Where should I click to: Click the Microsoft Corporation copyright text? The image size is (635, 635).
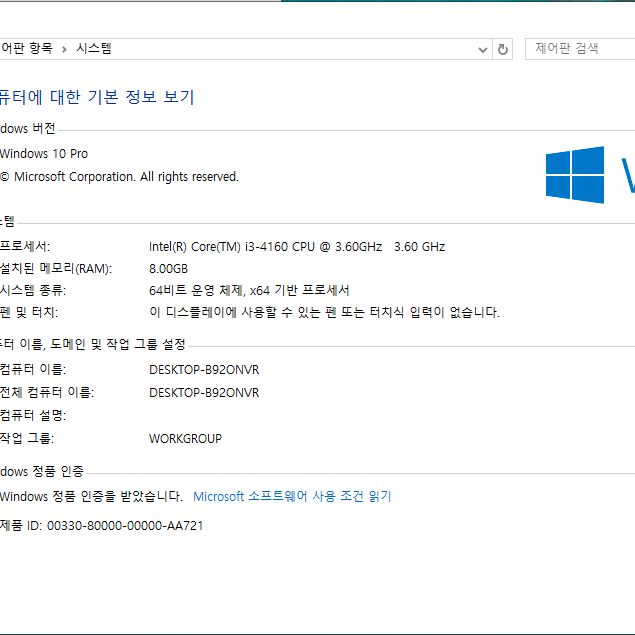click(119, 177)
